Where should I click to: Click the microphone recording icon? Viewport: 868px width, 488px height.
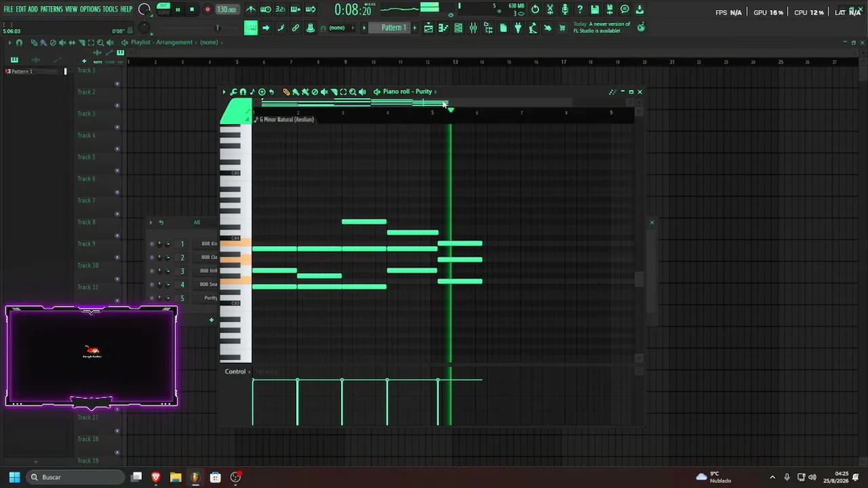(565, 9)
